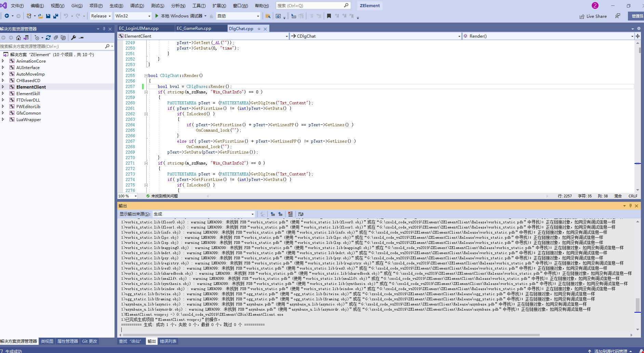Go to previous message in Output toolbar
This screenshot has width=644, height=353.
pyautogui.click(x=273, y=214)
